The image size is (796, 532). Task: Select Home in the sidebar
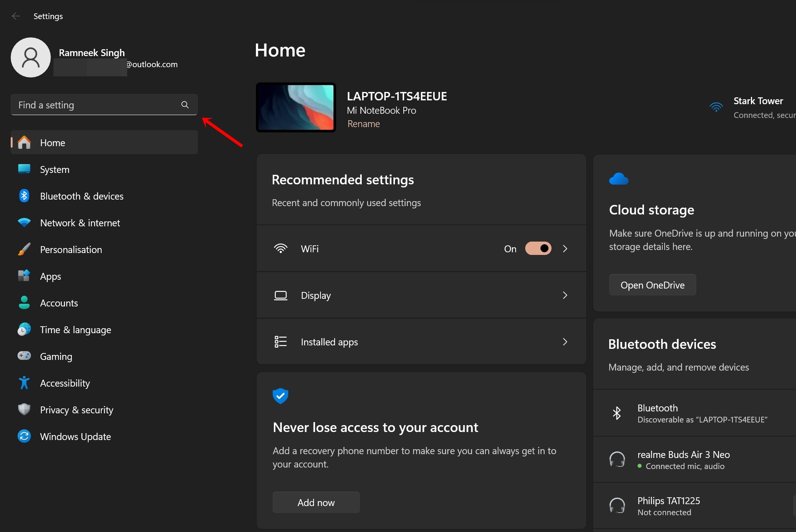pos(104,142)
